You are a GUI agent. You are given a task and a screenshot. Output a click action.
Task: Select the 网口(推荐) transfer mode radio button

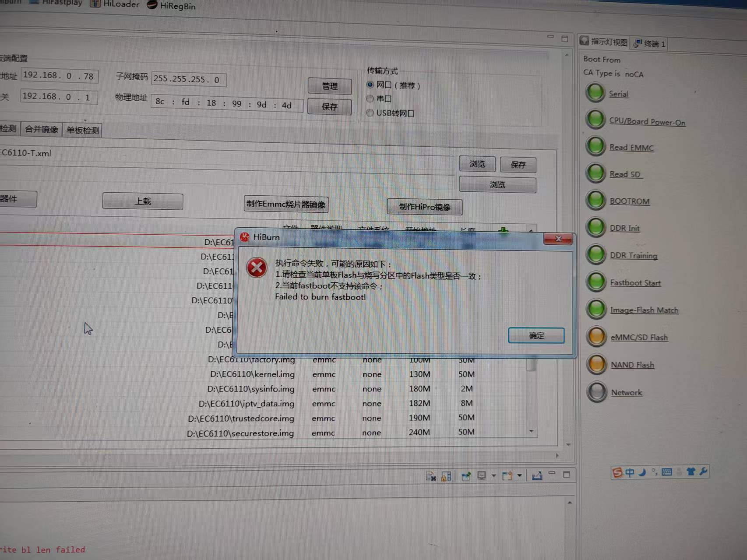coord(370,85)
